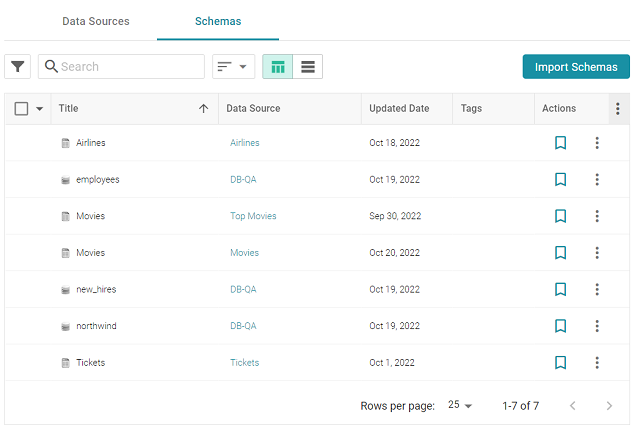The width and height of the screenshot is (635, 428).
Task: Expand the selection options arrow beside checkbox
Action: point(40,109)
